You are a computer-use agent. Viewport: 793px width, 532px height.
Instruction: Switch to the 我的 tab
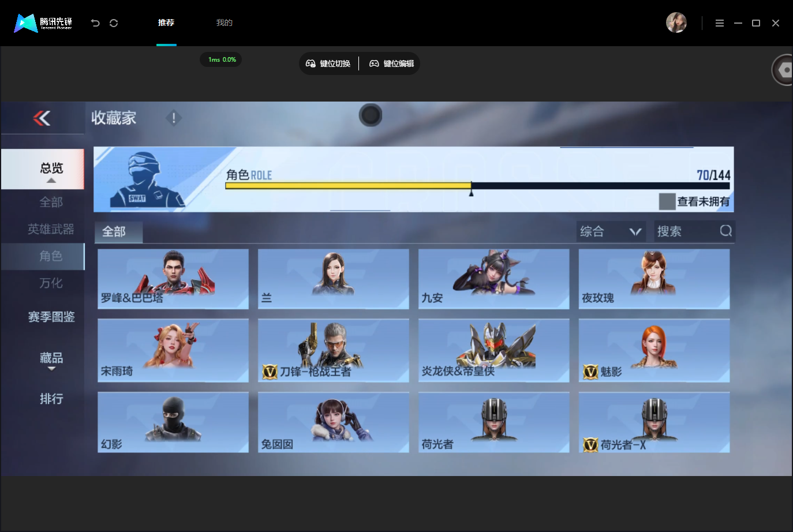click(224, 23)
